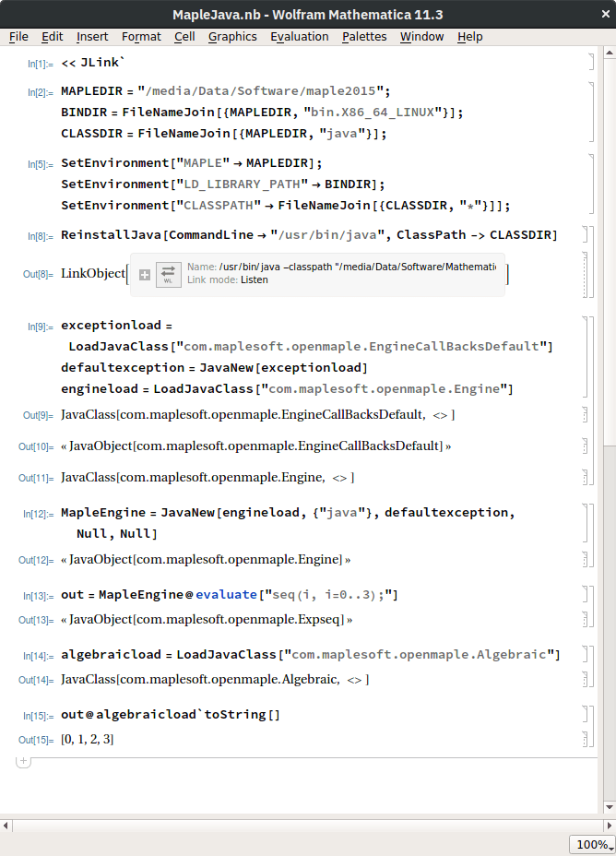Click the engineload = LoadJavaClass line
616x856 pixels.
coord(287,388)
